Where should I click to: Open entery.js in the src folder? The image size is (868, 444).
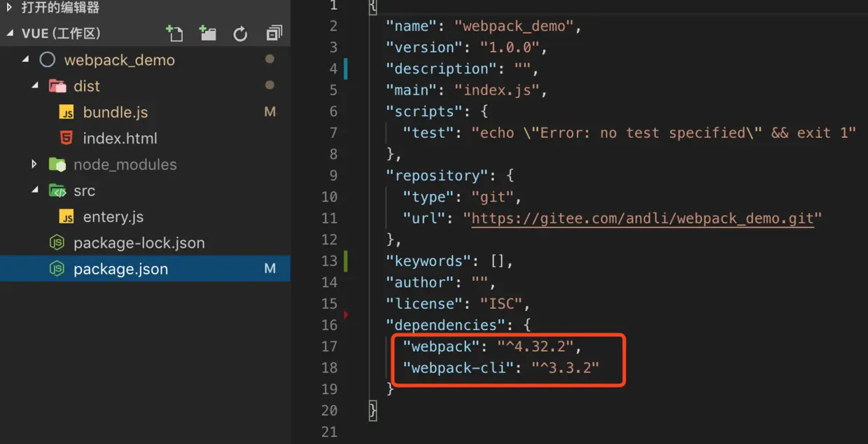point(113,216)
